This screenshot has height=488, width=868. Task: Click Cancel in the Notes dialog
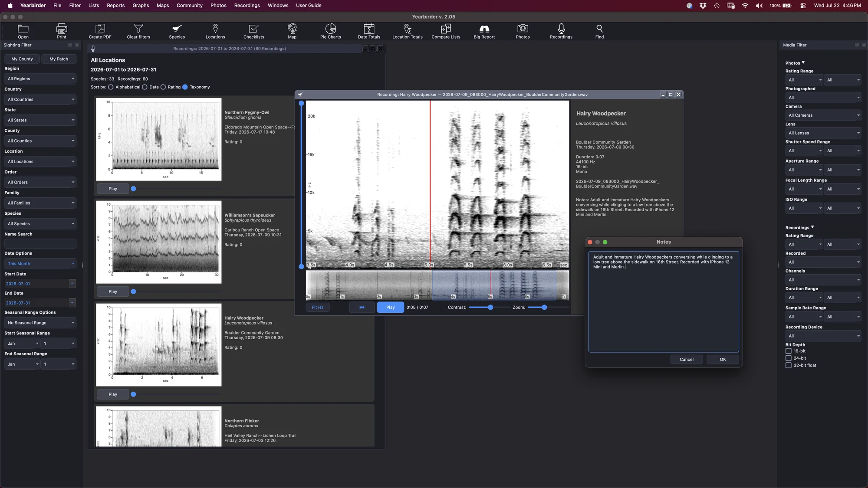687,360
